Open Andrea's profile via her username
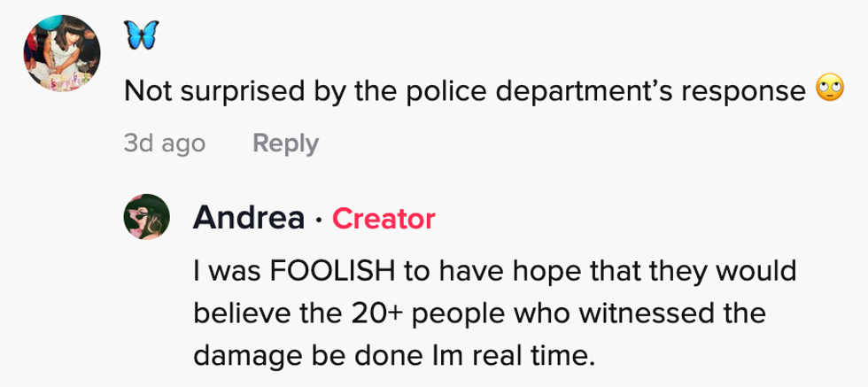 point(248,218)
